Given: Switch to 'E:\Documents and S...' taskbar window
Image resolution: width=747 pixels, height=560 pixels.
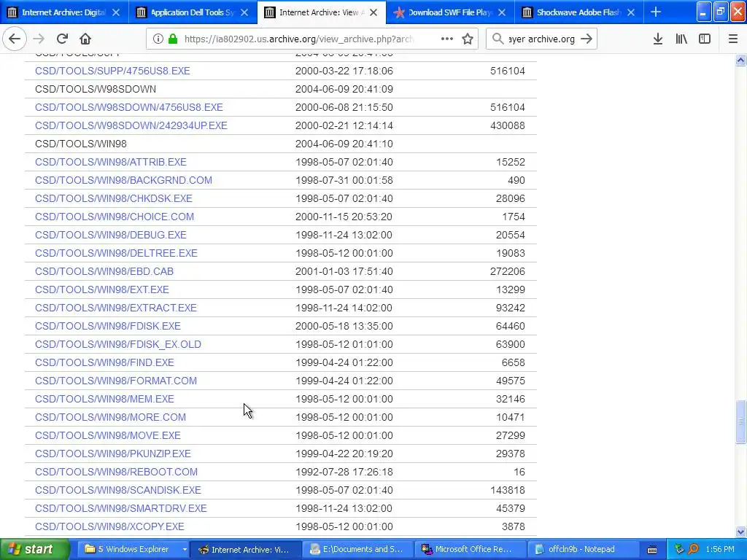Looking at the screenshot, I should tap(358, 550).
